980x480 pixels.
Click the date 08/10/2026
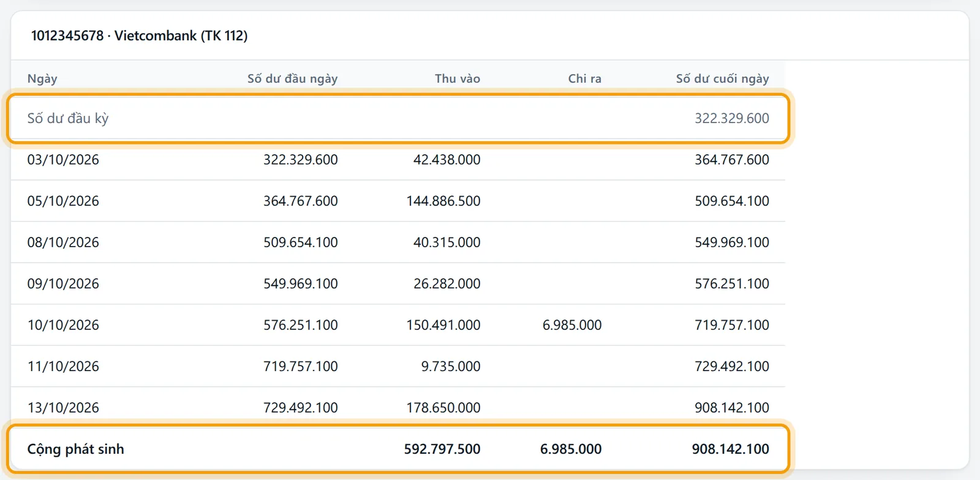click(x=63, y=242)
